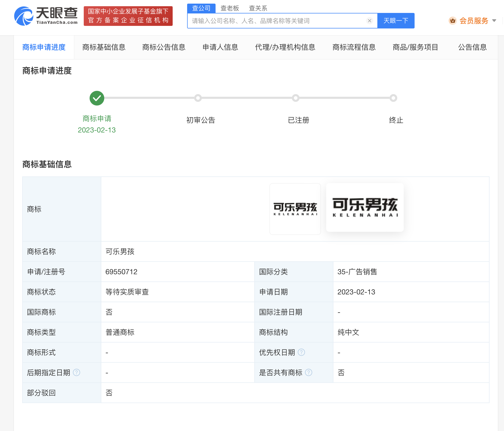
Task: Click the enlarged 可乐男孩 trademark preview image
Action: click(365, 207)
